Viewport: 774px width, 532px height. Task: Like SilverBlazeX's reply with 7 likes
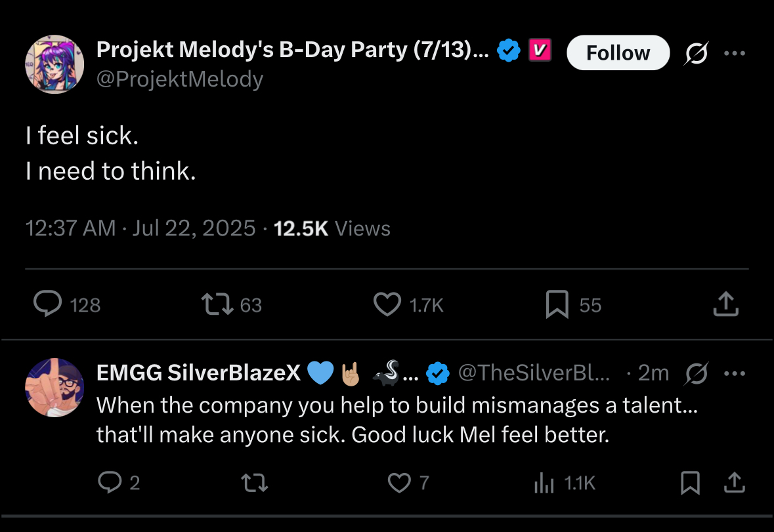tap(399, 483)
